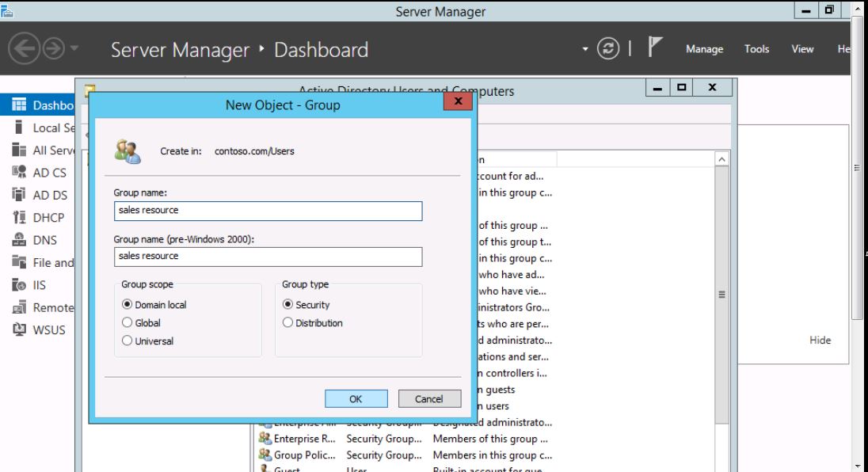Click the 'n guests' description cell

pos(496,390)
